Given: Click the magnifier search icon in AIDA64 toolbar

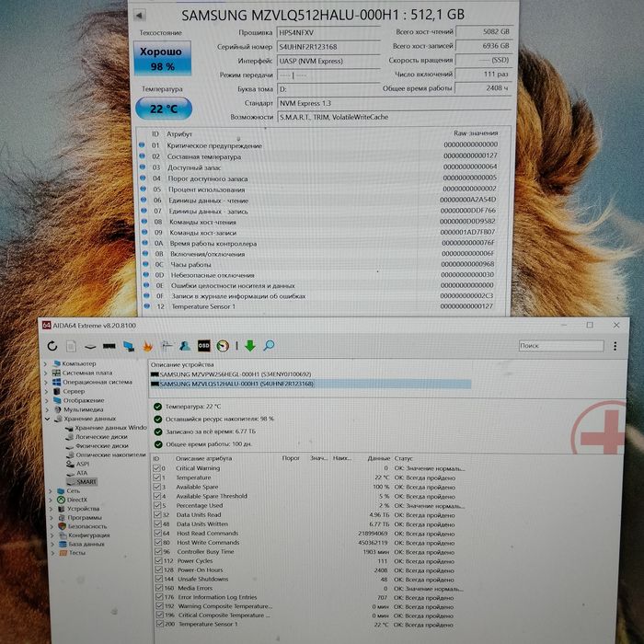Looking at the screenshot, I should (269, 345).
